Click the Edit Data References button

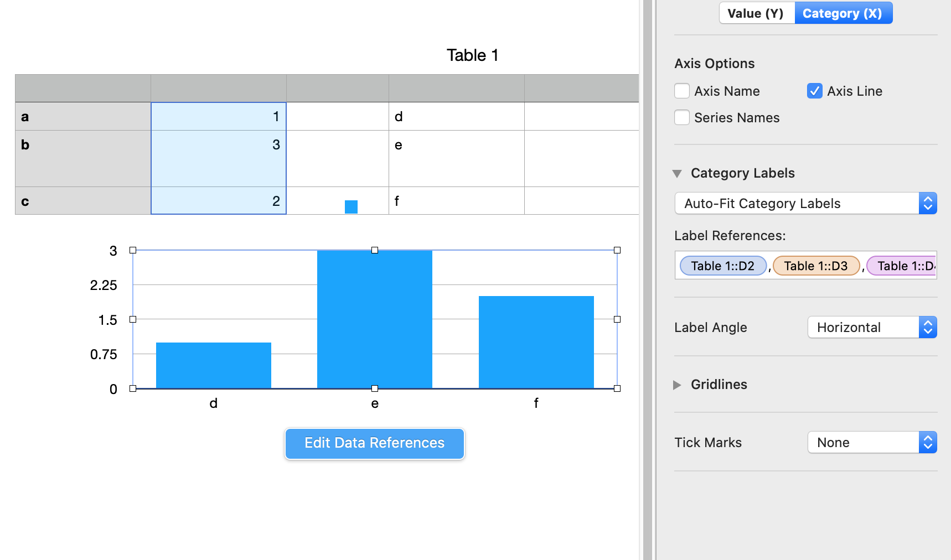click(375, 443)
